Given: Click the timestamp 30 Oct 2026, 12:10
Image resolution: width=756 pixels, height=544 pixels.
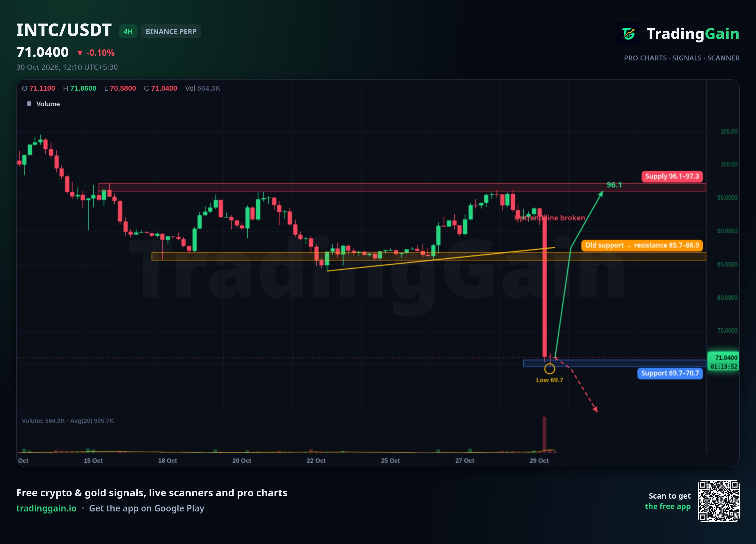Looking at the screenshot, I should pyautogui.click(x=67, y=67).
